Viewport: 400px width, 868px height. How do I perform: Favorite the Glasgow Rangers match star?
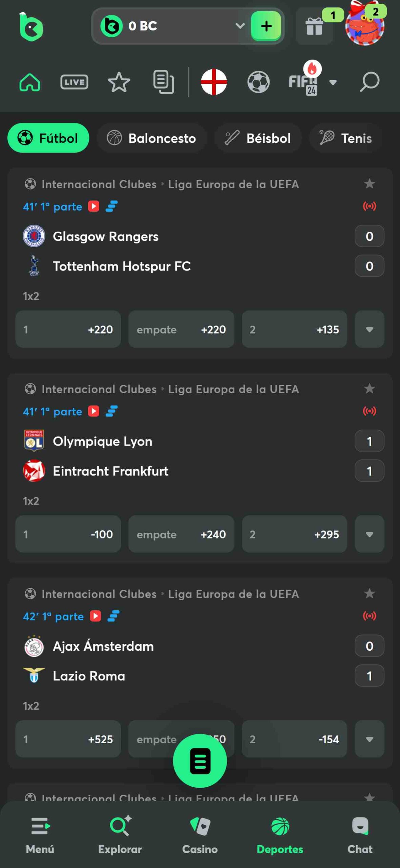[369, 184]
